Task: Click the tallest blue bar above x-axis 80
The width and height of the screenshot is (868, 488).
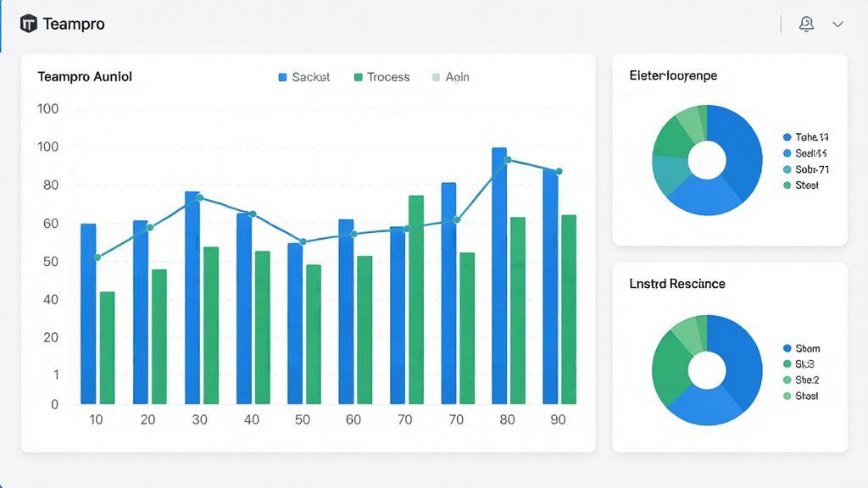Action: pyautogui.click(x=499, y=275)
